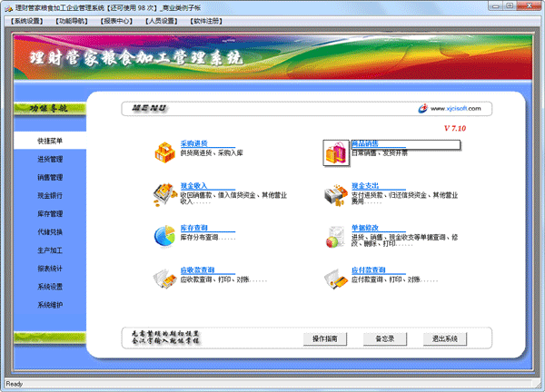Viewport: 545px width, 392px height.
Task: Open the 人员设置 menu
Action: point(160,20)
